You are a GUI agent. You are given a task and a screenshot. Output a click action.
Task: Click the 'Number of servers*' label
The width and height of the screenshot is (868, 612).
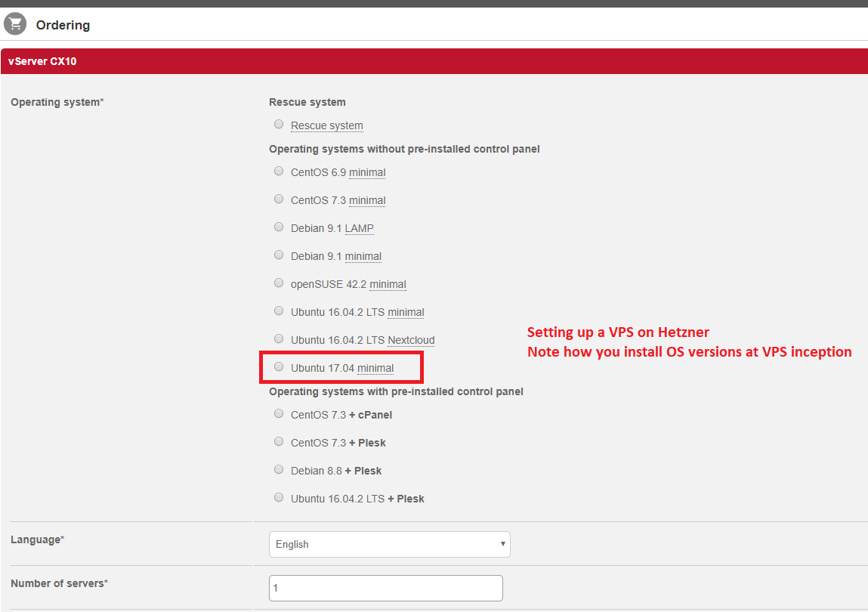pos(59,583)
